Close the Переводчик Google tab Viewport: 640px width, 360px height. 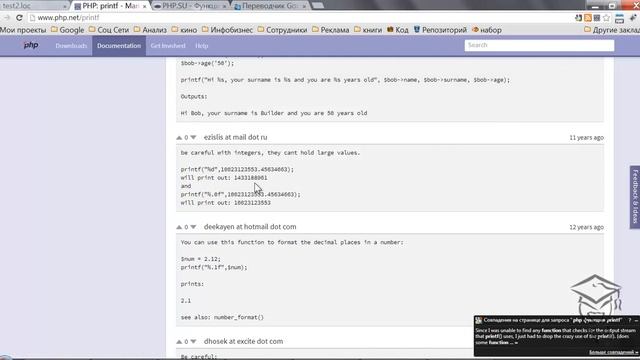304,6
